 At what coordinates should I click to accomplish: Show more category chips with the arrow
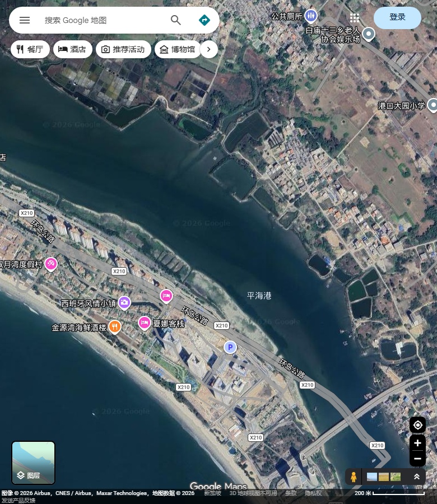click(x=209, y=49)
